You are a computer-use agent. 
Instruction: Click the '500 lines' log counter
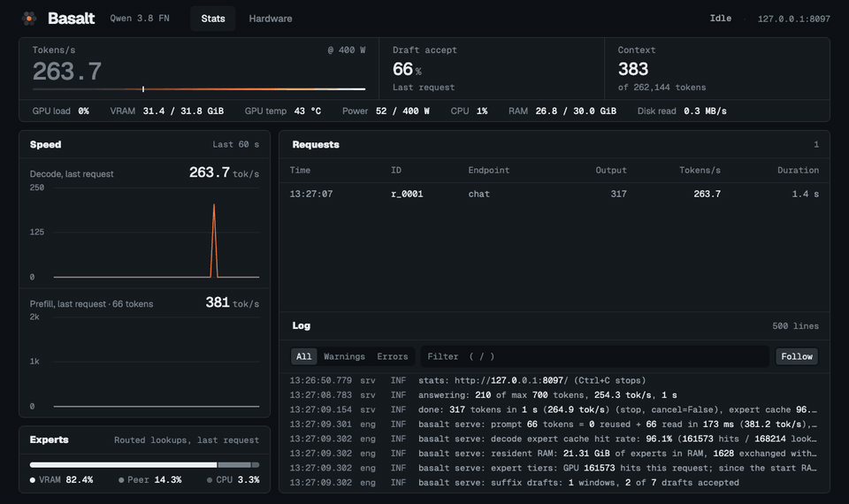click(x=795, y=326)
